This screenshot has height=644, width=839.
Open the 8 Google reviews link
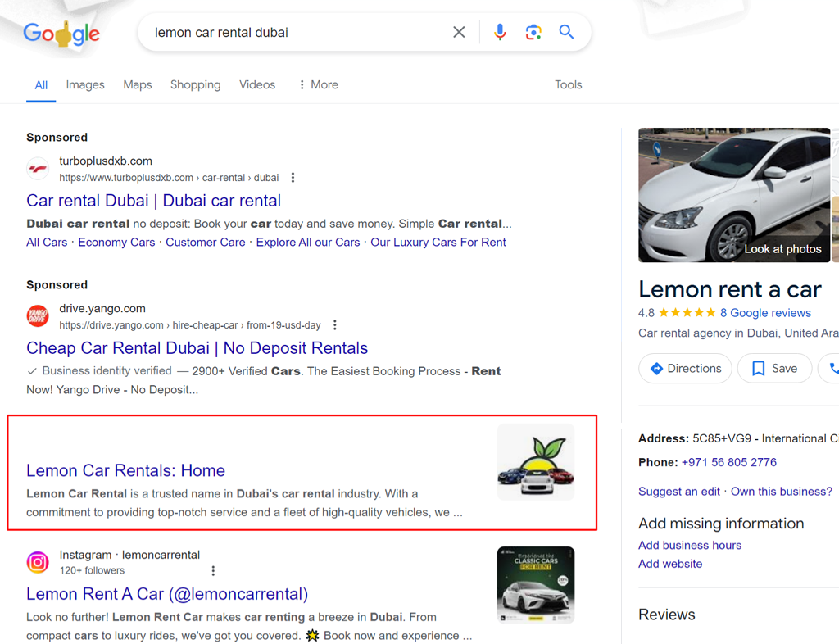pos(765,313)
